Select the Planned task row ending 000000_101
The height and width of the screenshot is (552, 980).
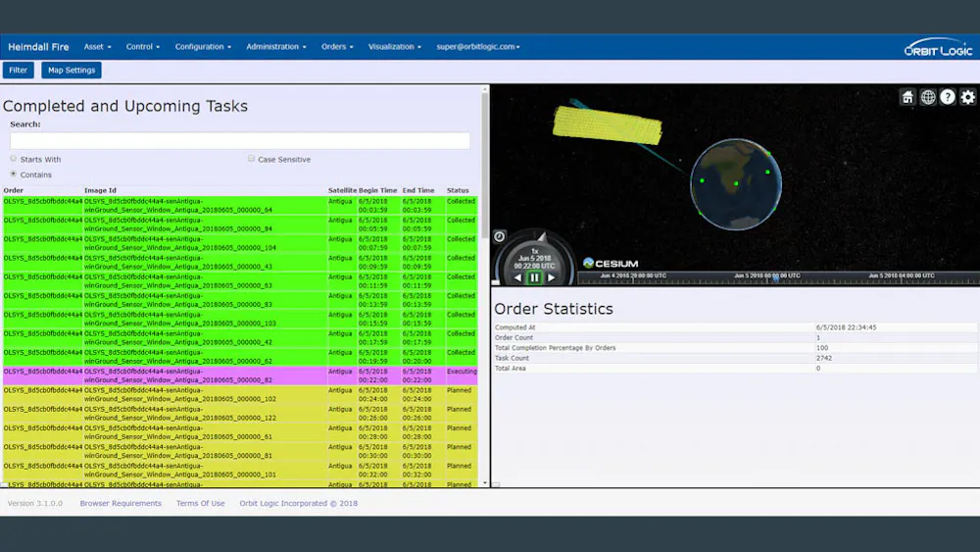point(240,470)
